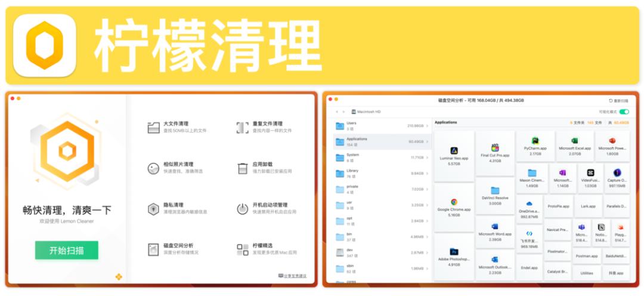Select the 抖音.app tile
Image resolution: width=644 pixels, height=296 pixels.
click(616, 273)
